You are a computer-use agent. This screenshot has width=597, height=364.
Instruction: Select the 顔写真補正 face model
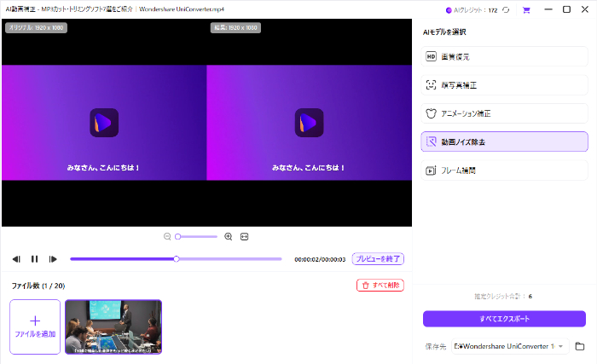(503, 85)
